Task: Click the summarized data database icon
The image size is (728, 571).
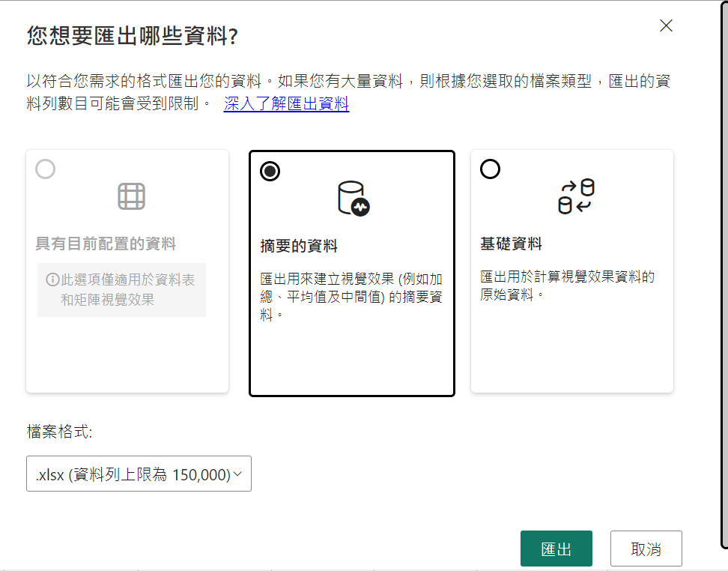Action: pyautogui.click(x=353, y=199)
